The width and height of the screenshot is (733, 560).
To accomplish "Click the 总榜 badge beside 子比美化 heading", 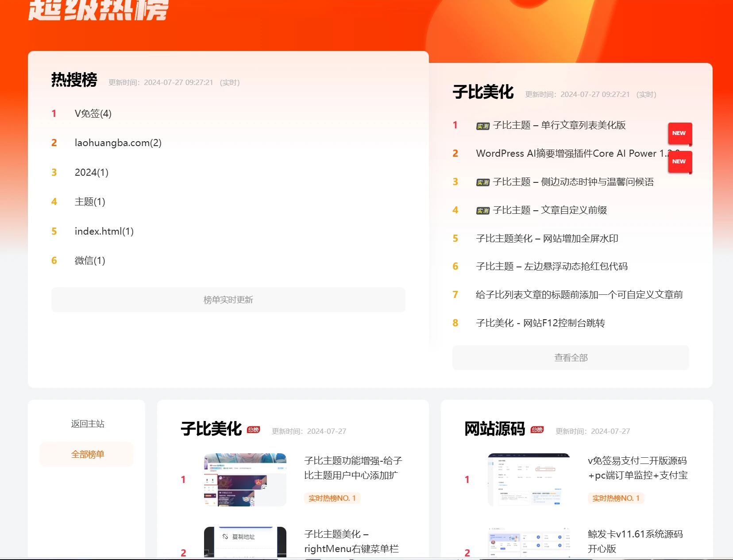I will tap(253, 429).
